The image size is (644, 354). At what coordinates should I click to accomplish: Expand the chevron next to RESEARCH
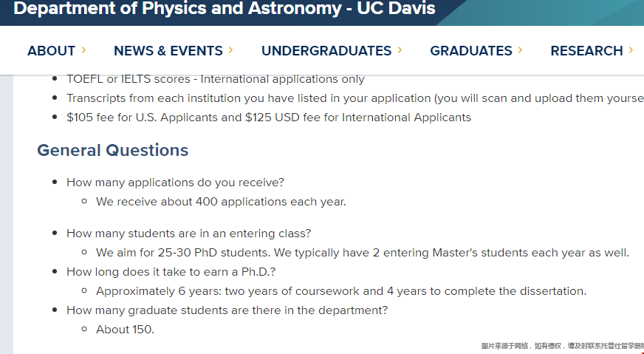[631, 50]
